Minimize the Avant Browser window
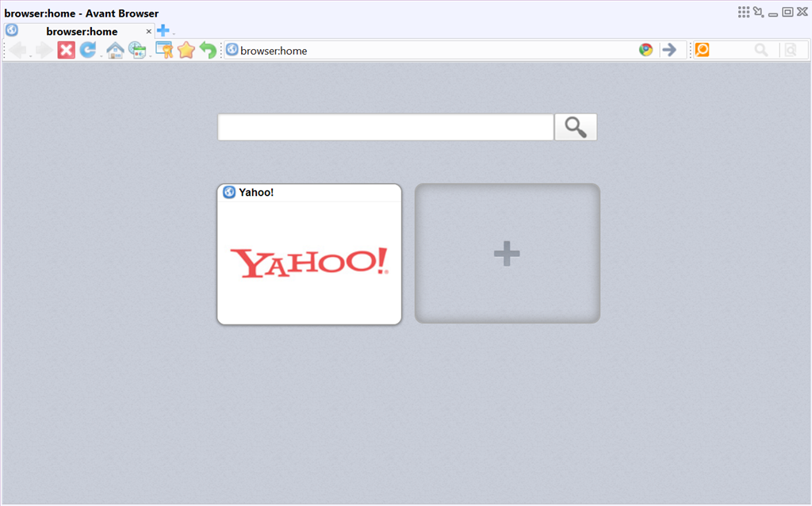This screenshot has height=506, width=812. pos(773,13)
